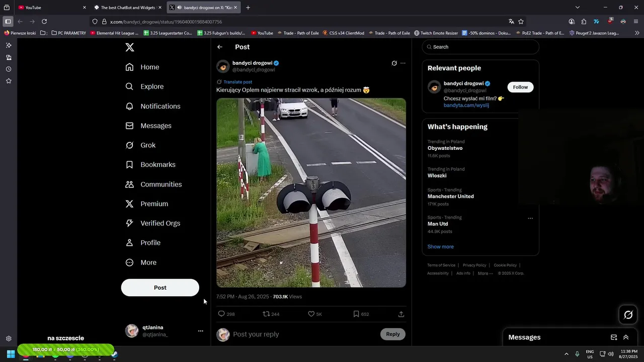Open Profile in X sidebar
Viewport: 644px width, 362px height.
pyautogui.click(x=143, y=243)
